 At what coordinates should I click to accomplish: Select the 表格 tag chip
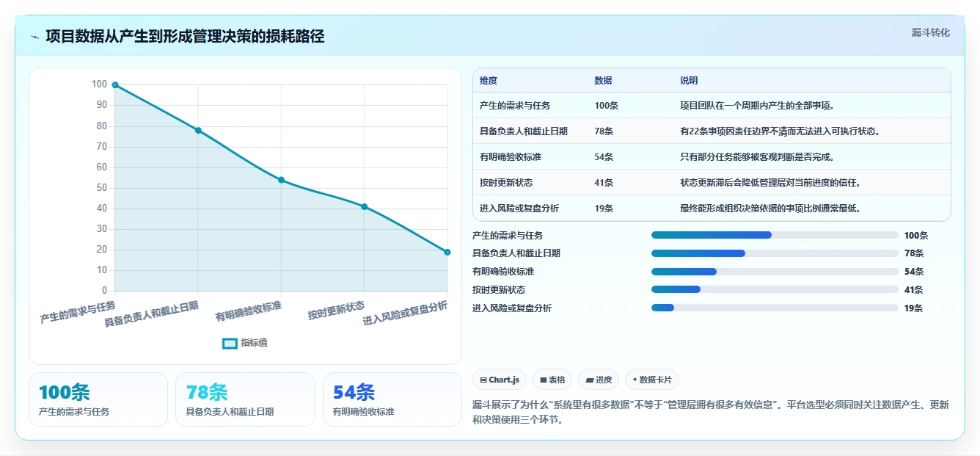click(552, 380)
